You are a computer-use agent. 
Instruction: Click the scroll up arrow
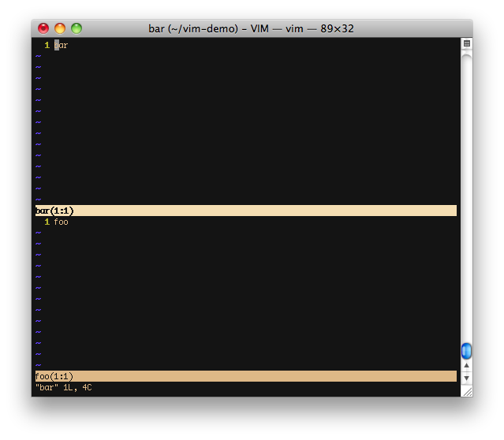click(466, 365)
